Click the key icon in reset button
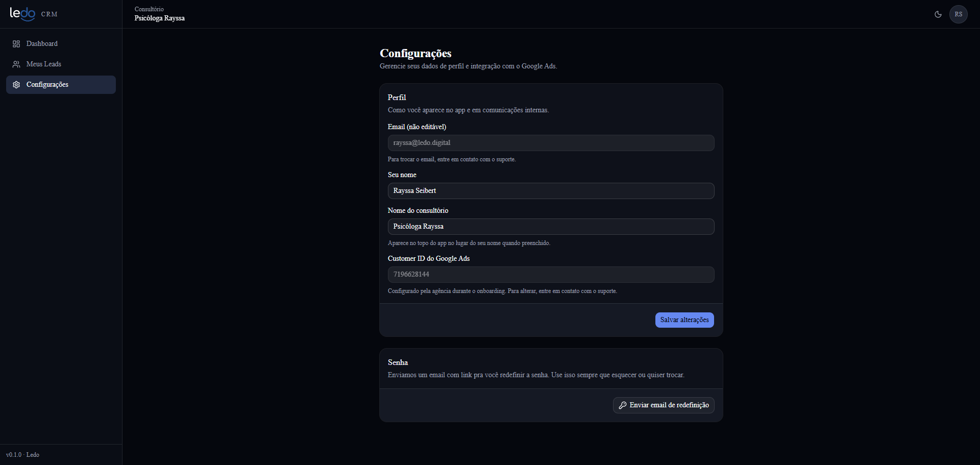 623,405
